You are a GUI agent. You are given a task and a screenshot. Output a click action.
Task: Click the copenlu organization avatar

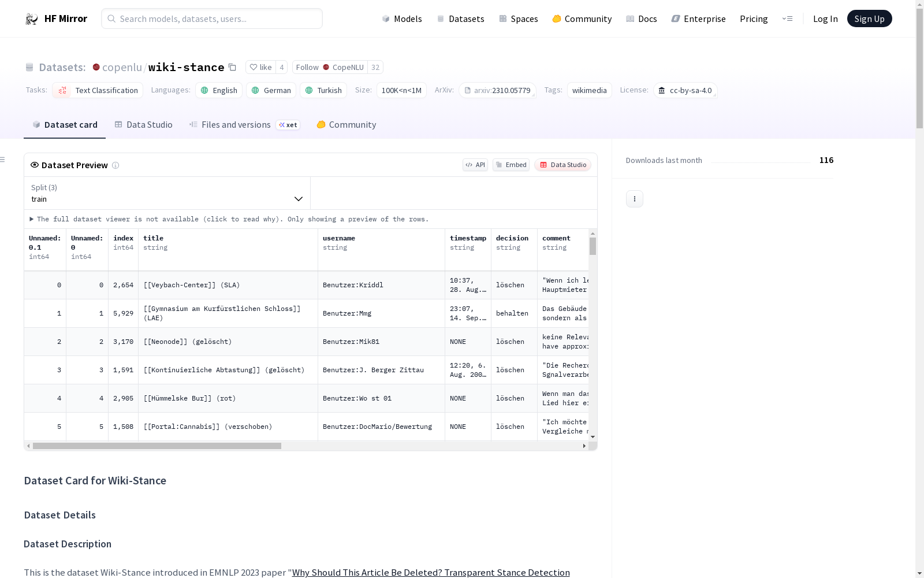point(96,67)
